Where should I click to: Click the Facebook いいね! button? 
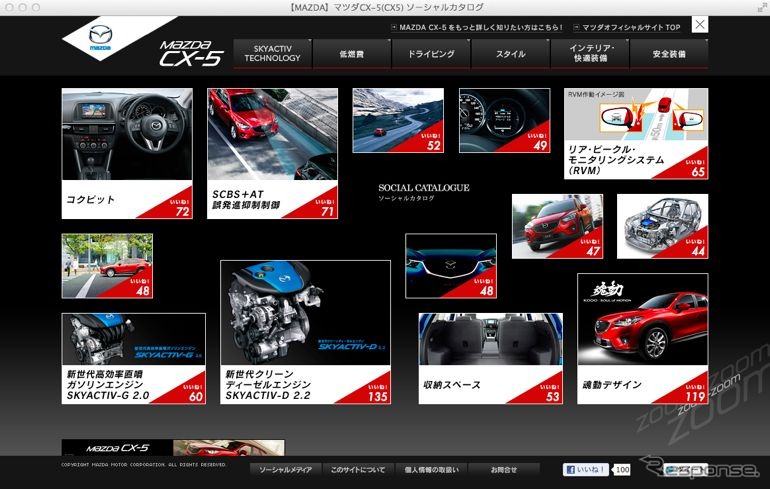point(586,470)
